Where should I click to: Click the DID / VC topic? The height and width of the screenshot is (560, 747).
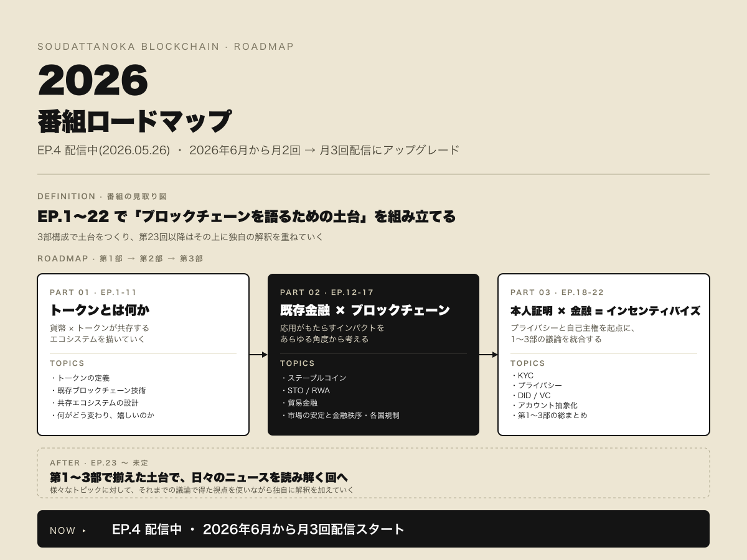531,396
